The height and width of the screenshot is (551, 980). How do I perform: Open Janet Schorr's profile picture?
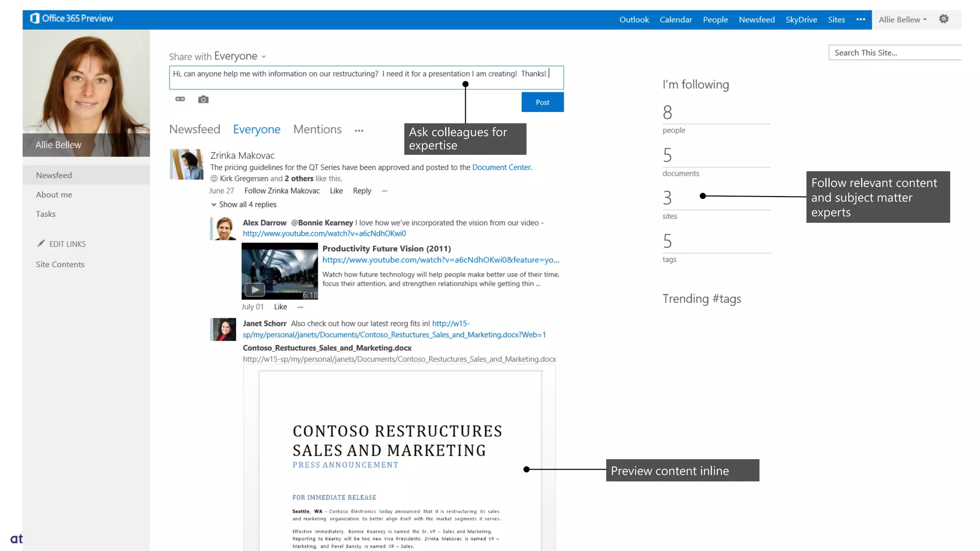(223, 330)
